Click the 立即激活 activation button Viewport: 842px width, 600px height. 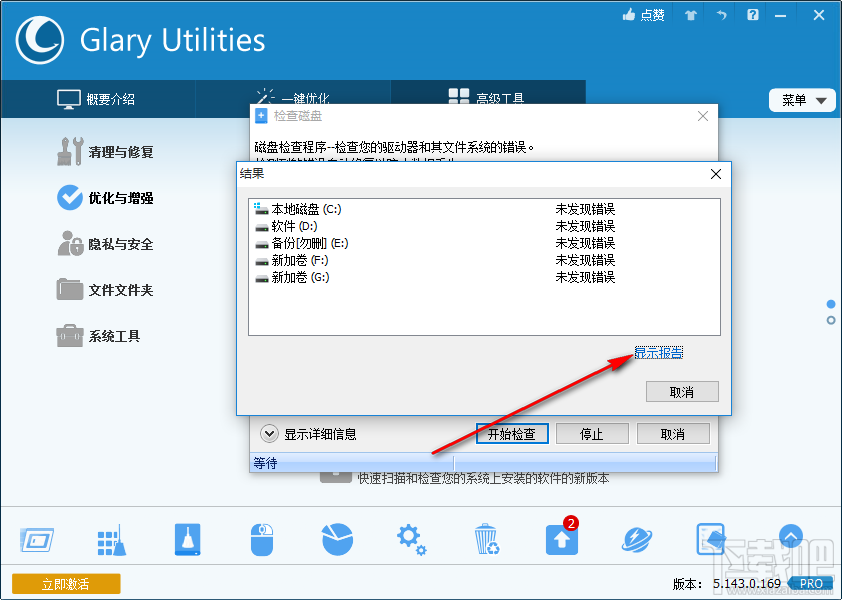pos(65,582)
